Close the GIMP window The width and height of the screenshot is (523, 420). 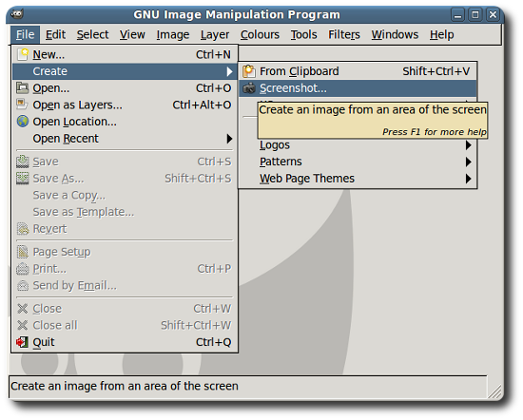click(x=493, y=14)
